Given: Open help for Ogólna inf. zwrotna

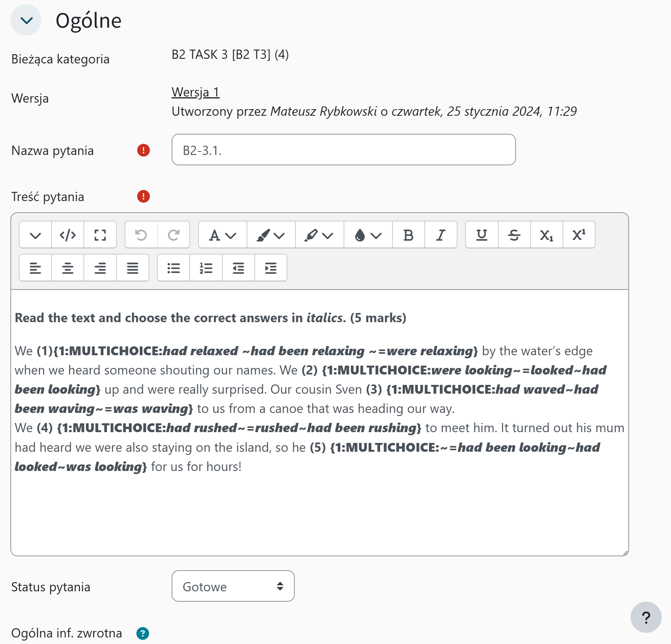Looking at the screenshot, I should point(143,633).
